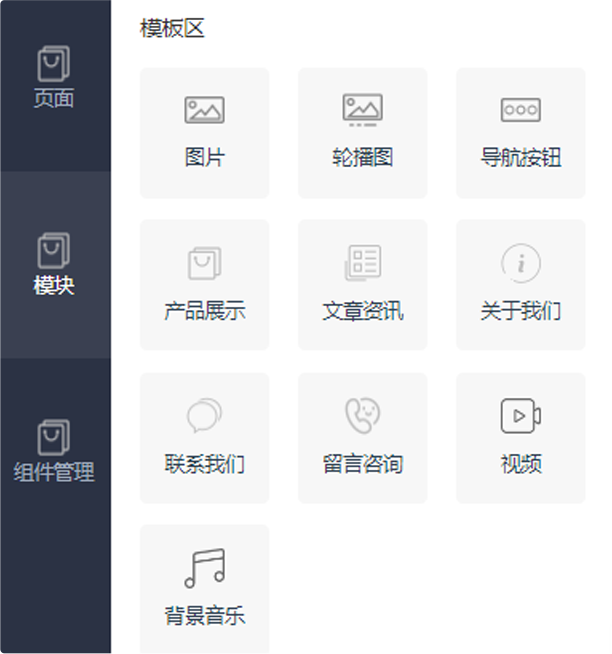Click the 留言咨询 phone icon
The image size is (612, 654).
coord(363,415)
